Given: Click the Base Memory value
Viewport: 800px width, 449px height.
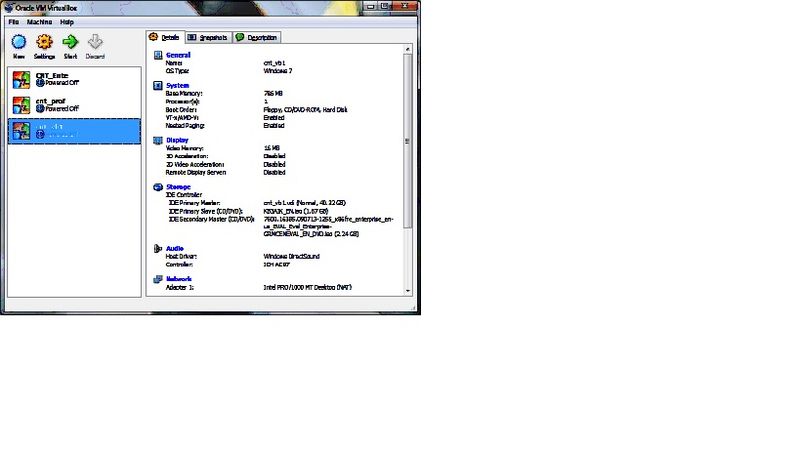Looking at the screenshot, I should [x=273, y=94].
